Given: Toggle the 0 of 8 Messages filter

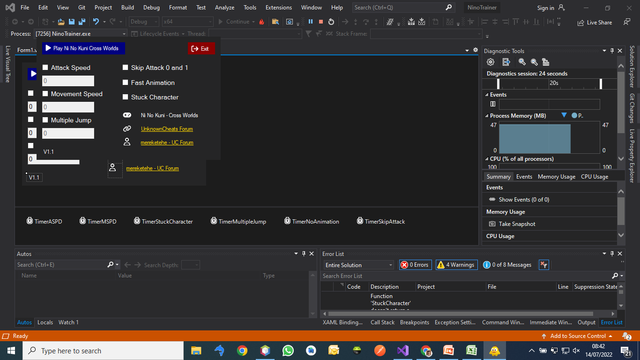Looking at the screenshot, I should pyautogui.click(x=507, y=264).
